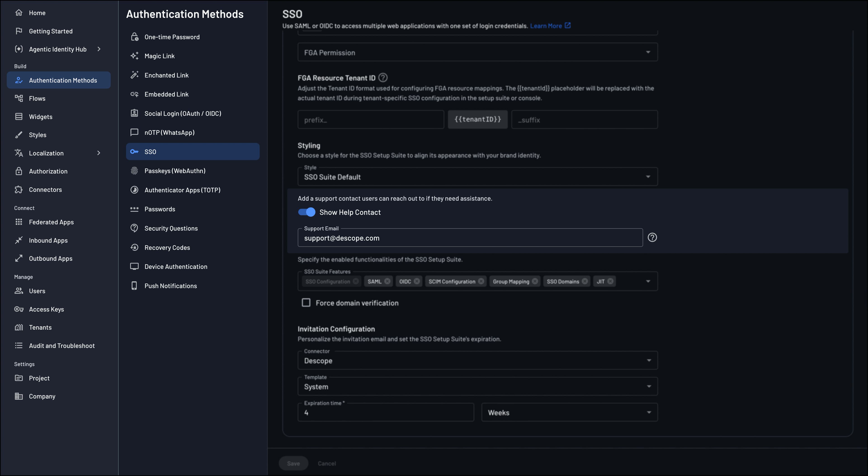868x476 pixels.
Task: Click the FGA Resource Tenant ID help icon
Action: click(x=383, y=78)
